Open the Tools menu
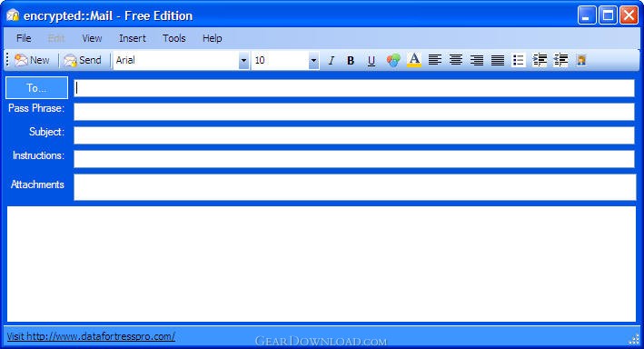Image resolution: width=644 pixels, height=349 pixels. click(174, 38)
